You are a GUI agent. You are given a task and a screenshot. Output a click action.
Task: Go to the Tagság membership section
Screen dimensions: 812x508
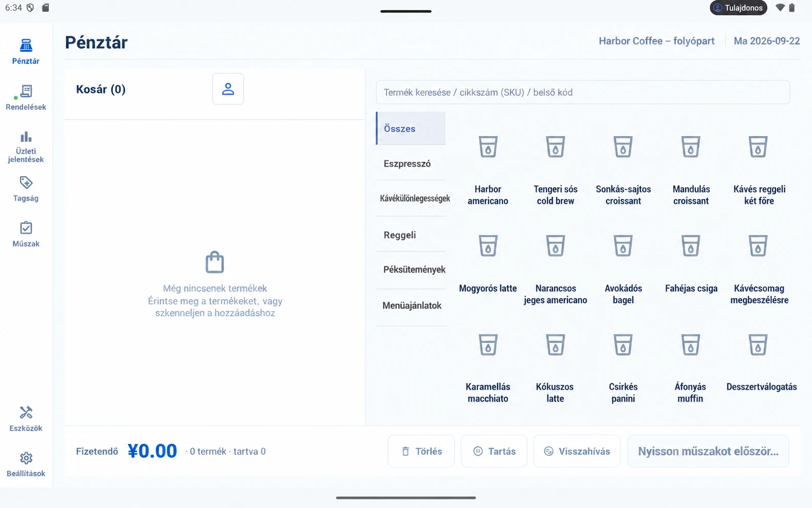[26, 189]
